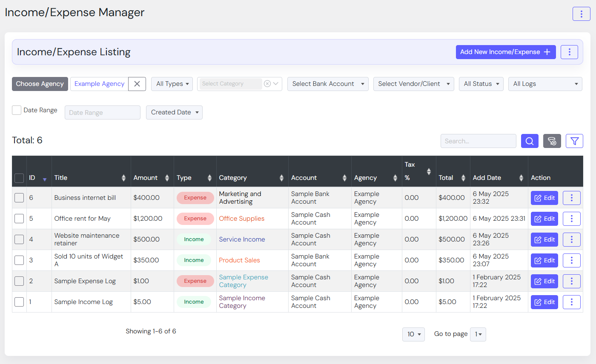The image size is (596, 364).
Task: Open the Select Bank Account dropdown
Action: point(328,84)
